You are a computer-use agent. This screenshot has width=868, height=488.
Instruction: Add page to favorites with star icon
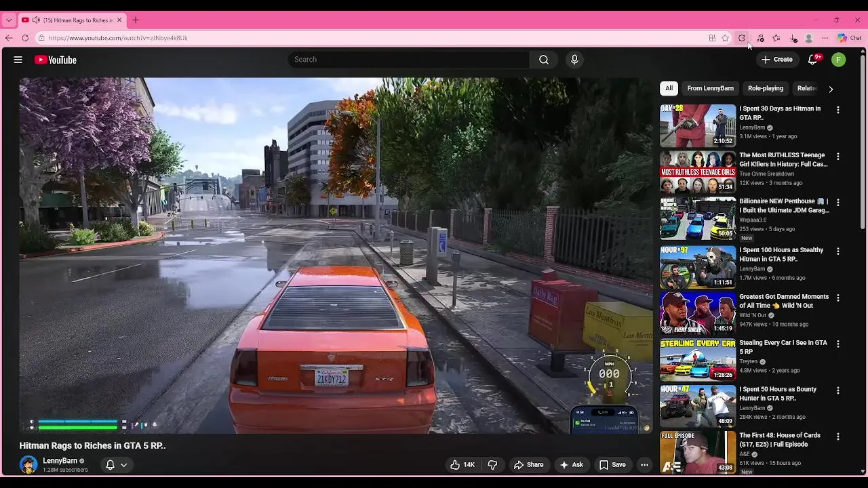click(x=726, y=38)
